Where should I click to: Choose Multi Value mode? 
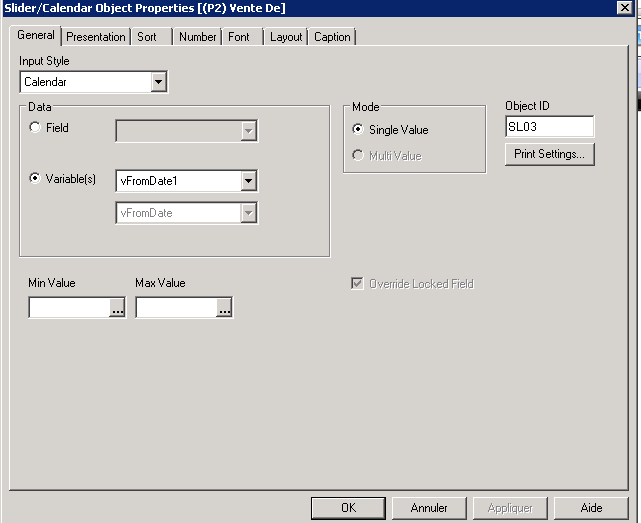point(358,155)
